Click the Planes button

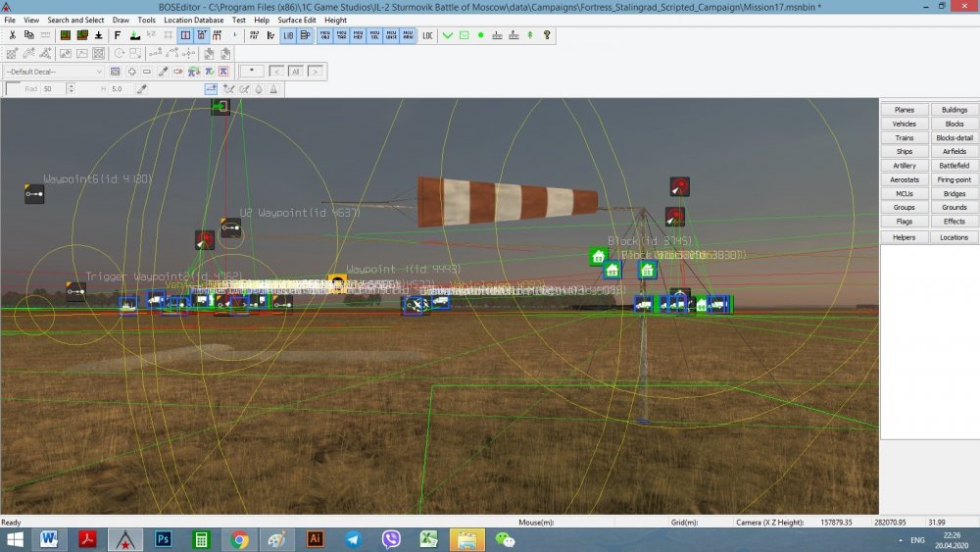coord(904,110)
